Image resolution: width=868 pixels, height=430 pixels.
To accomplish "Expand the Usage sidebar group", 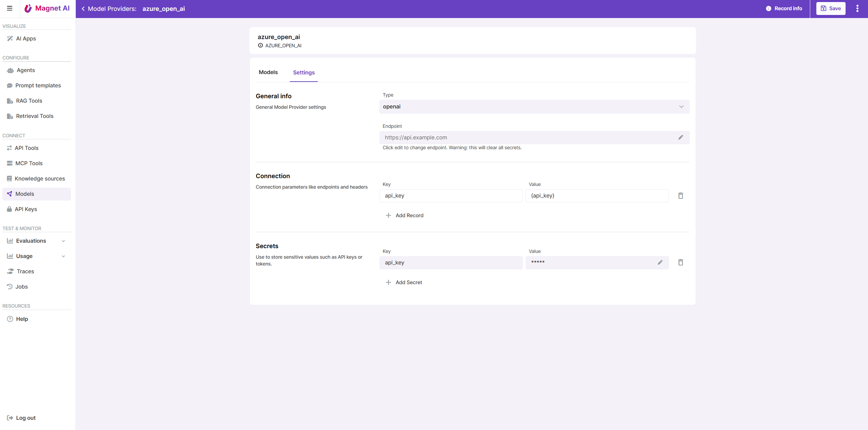I will tap(63, 256).
